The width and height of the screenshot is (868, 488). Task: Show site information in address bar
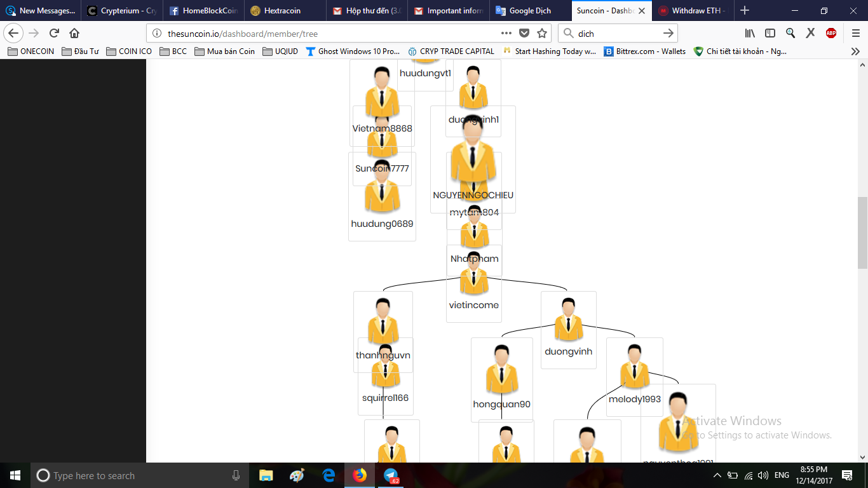pyautogui.click(x=158, y=34)
